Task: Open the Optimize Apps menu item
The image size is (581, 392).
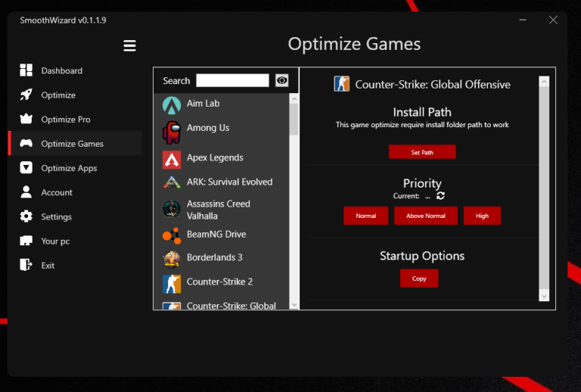Action: coord(69,168)
